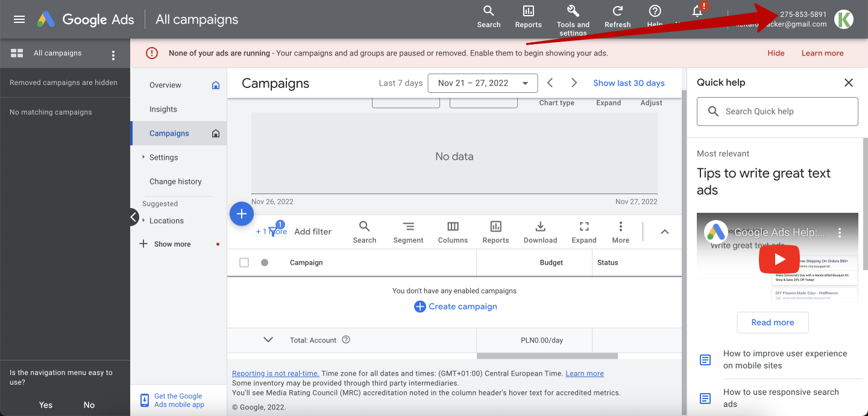Collapse the side navigation panel arrow
This screenshot has width=868, height=416.
(x=134, y=217)
